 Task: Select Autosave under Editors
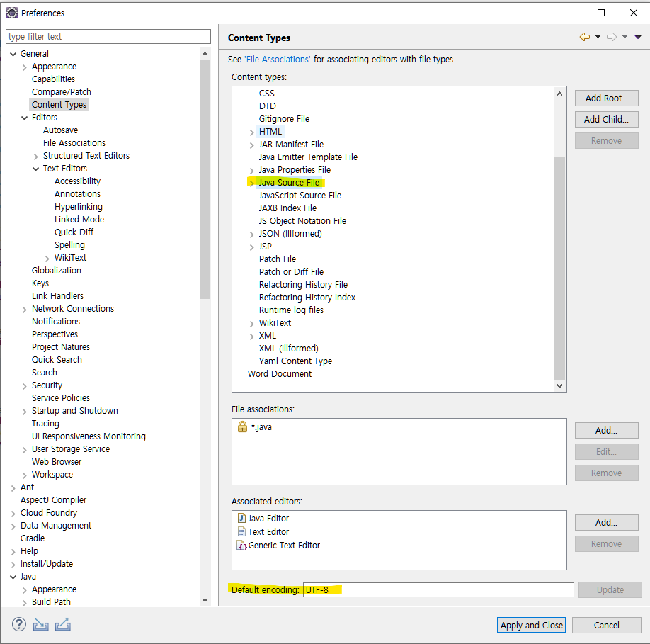pyautogui.click(x=60, y=130)
